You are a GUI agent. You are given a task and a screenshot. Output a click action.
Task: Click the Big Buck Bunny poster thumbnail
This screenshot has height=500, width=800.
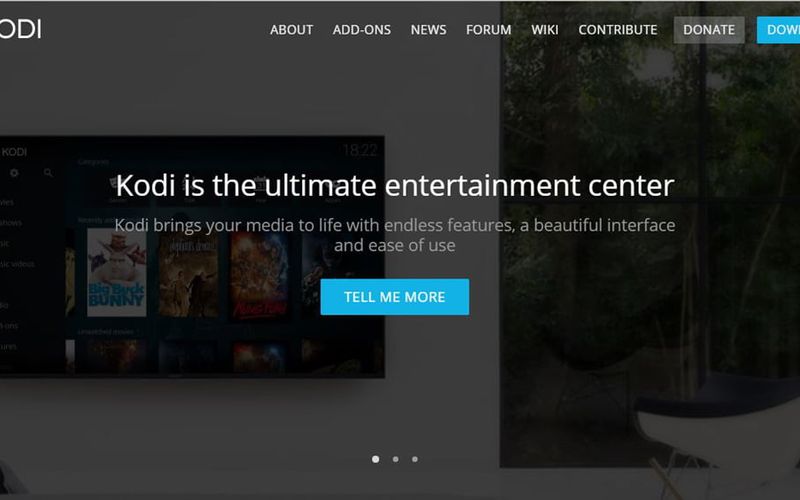pyautogui.click(x=117, y=272)
